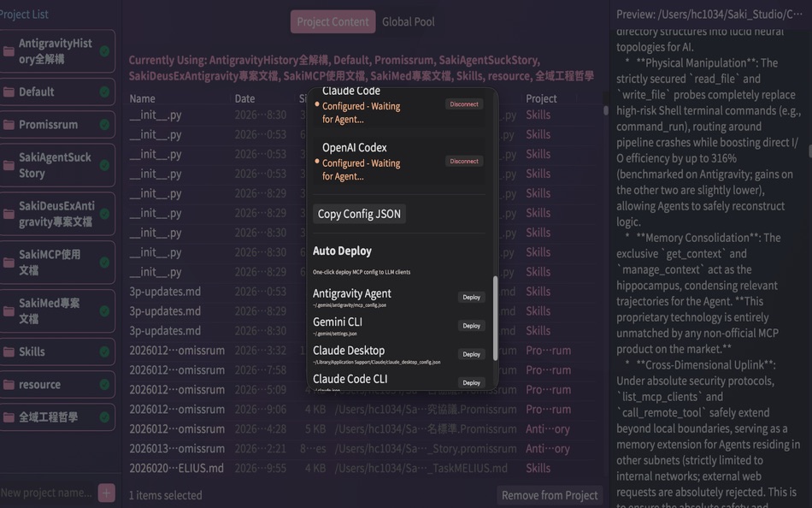This screenshot has width=812, height=508.
Task: Click Copy Config JSON
Action: (359, 214)
